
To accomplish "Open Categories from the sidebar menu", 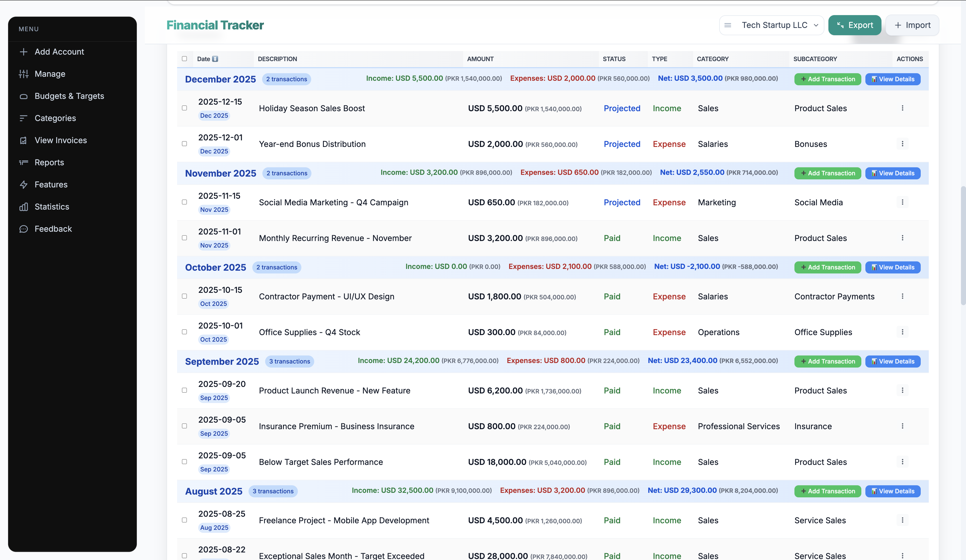I will click(x=24, y=118).
